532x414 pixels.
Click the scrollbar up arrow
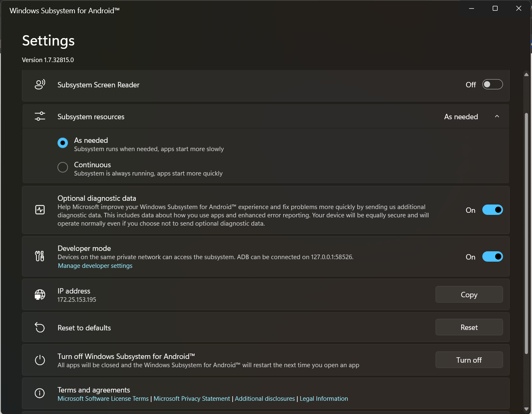pyautogui.click(x=526, y=74)
